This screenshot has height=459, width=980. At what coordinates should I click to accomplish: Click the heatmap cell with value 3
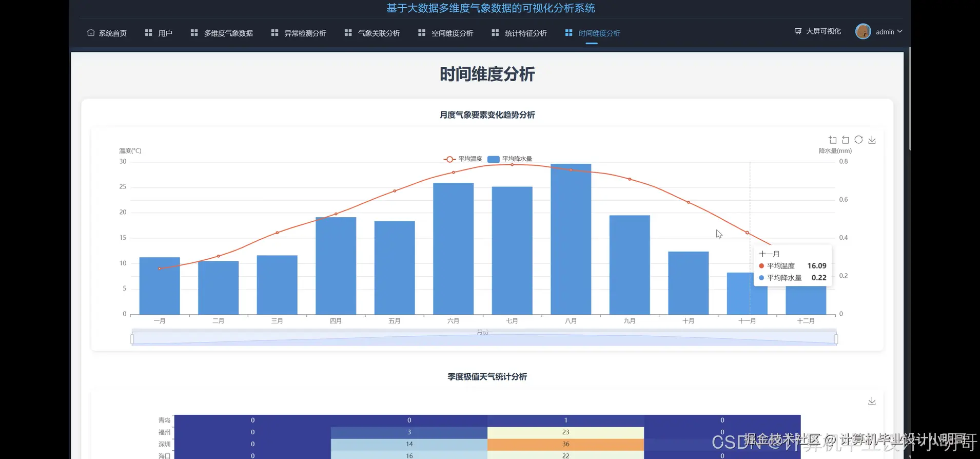tap(409, 432)
